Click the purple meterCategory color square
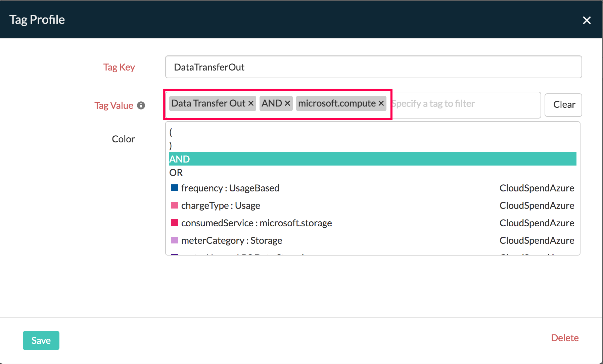The image size is (603, 364). pyautogui.click(x=175, y=240)
